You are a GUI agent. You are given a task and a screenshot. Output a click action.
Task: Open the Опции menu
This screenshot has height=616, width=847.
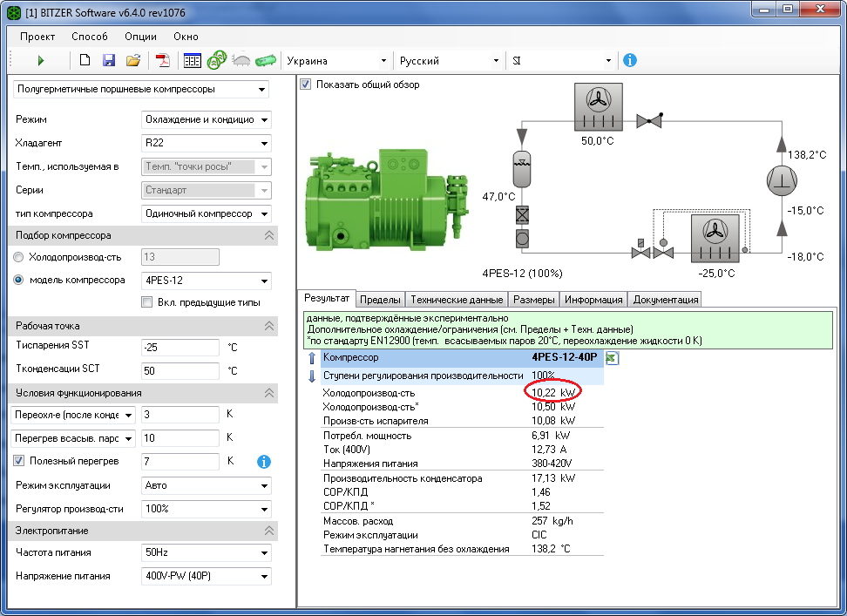click(x=140, y=37)
